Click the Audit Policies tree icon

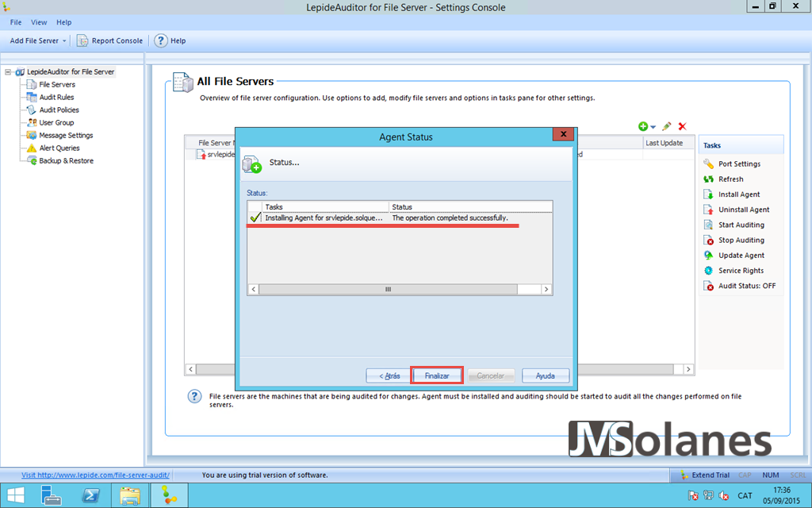[x=32, y=110]
